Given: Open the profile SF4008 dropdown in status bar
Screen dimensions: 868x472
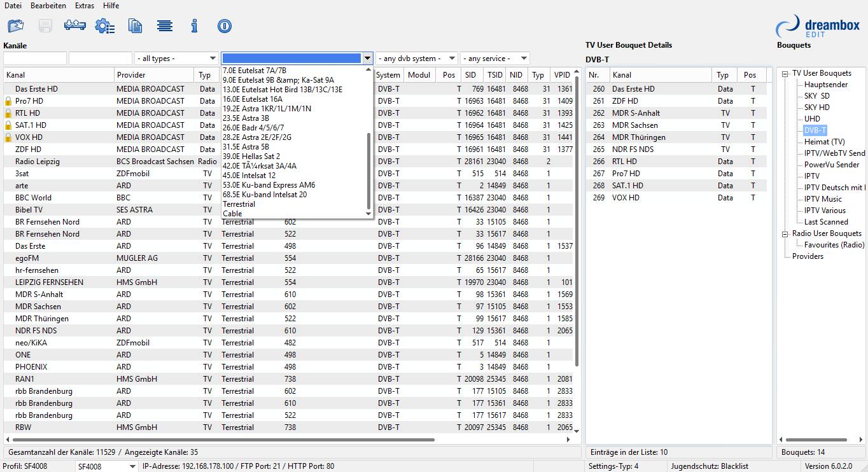Looking at the screenshot, I should pos(105,466).
